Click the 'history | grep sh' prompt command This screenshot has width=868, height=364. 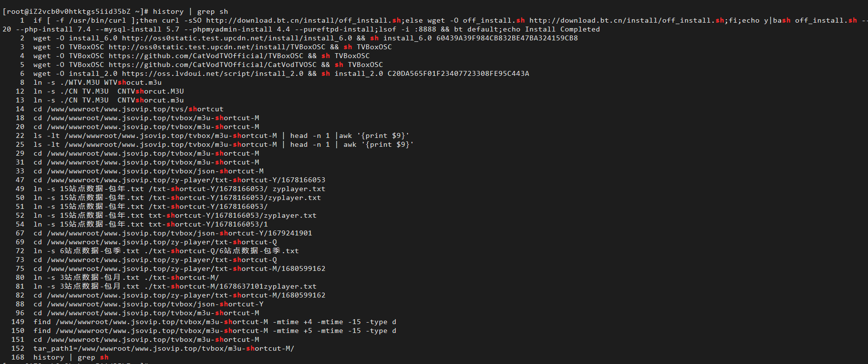190,11
